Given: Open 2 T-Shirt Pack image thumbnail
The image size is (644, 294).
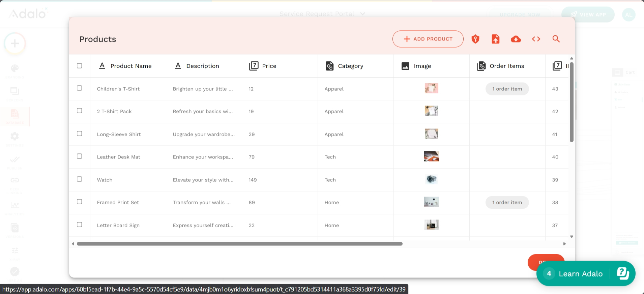Looking at the screenshot, I should pos(432,111).
